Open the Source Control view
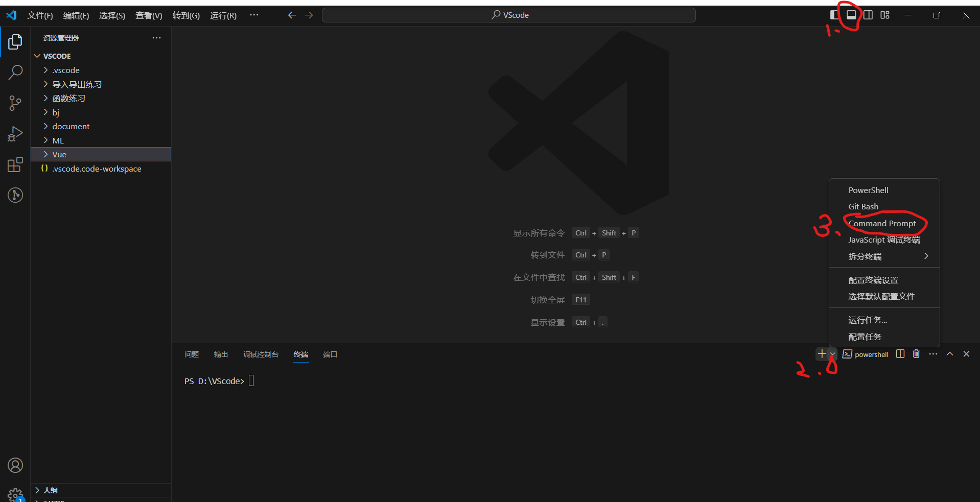This screenshot has height=502, width=980. (x=15, y=103)
